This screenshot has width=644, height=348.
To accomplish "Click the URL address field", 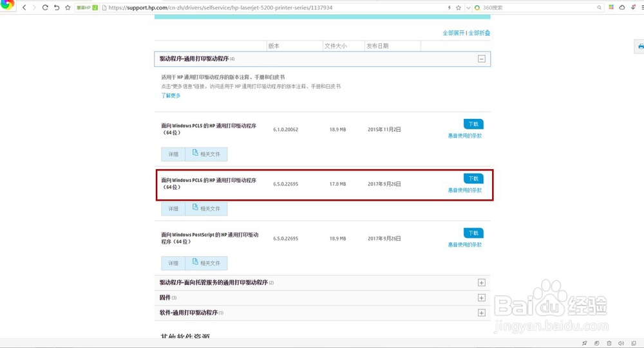I will (273, 7).
